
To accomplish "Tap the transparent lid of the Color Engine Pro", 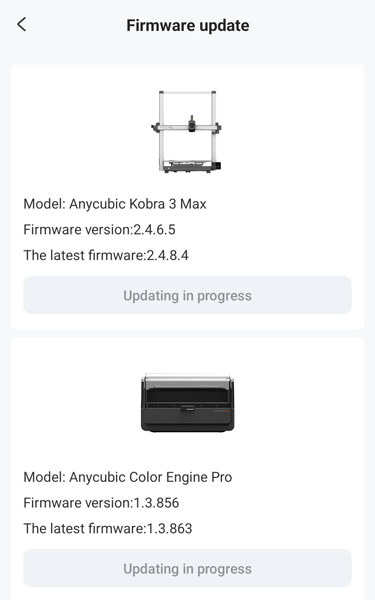I will tap(187, 380).
